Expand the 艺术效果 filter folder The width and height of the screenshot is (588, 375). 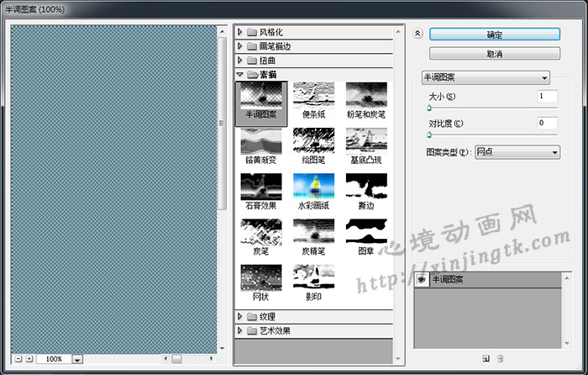[240, 330]
